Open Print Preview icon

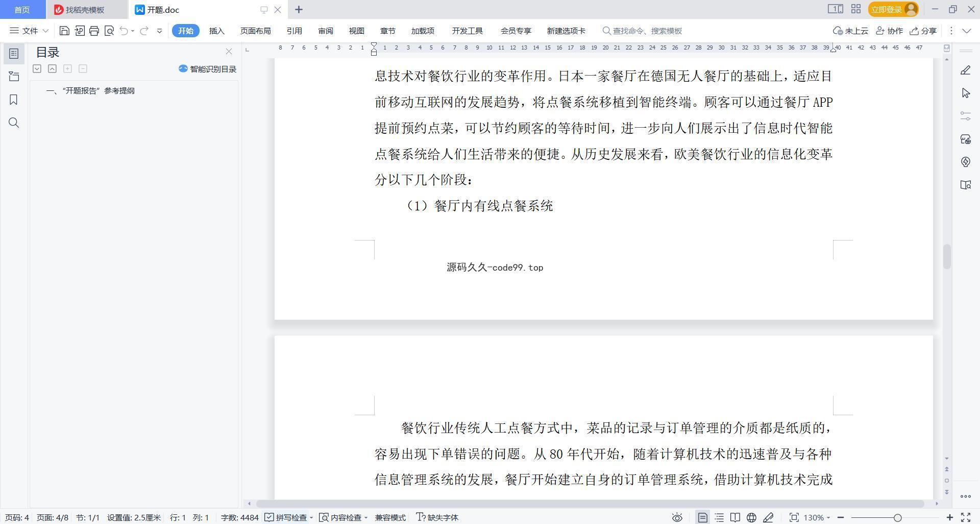pyautogui.click(x=109, y=31)
